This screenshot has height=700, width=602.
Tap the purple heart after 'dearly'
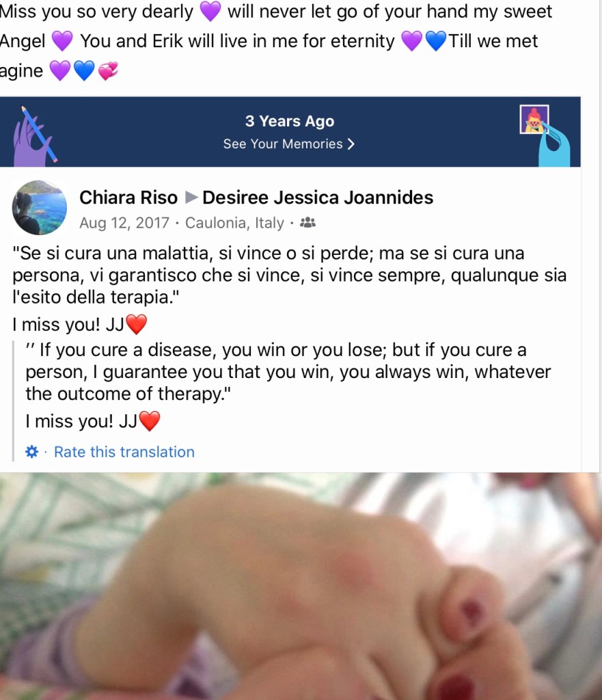pyautogui.click(x=210, y=12)
